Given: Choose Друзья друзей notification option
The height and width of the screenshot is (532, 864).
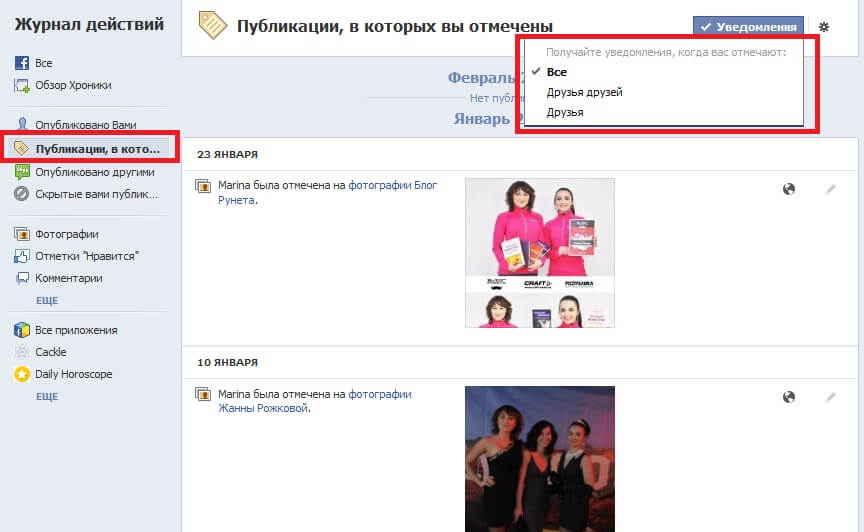Looking at the screenshot, I should tap(584, 92).
